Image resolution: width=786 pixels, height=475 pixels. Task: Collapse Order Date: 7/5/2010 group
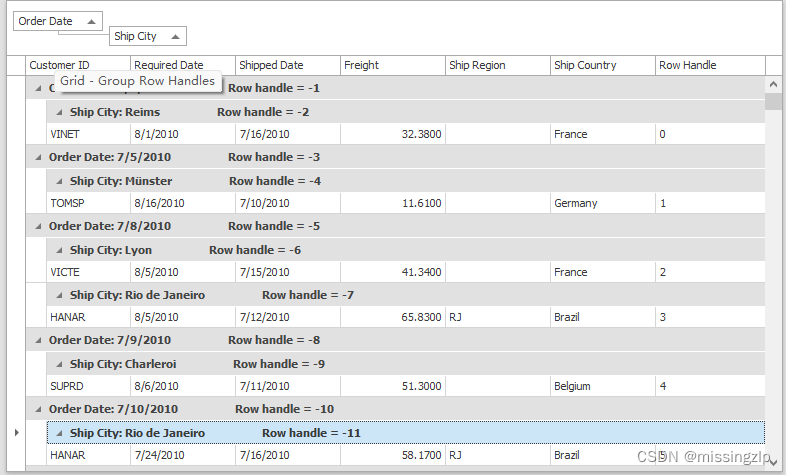pos(38,157)
